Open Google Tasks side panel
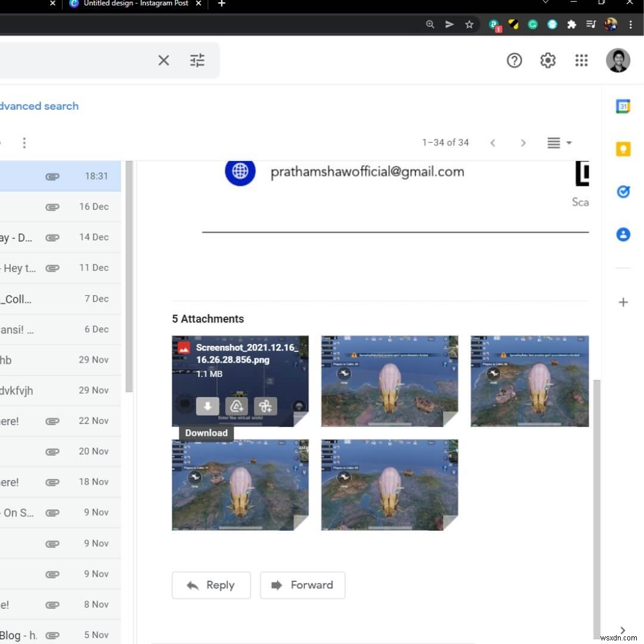Screen dimensions: 644x644 pyautogui.click(x=623, y=192)
